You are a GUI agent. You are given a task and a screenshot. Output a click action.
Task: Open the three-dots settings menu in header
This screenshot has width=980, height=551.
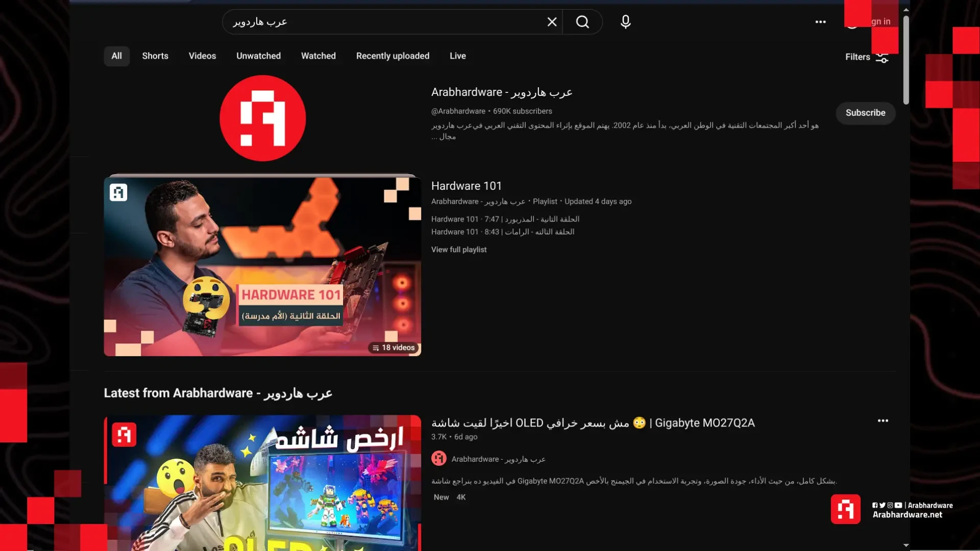820,22
